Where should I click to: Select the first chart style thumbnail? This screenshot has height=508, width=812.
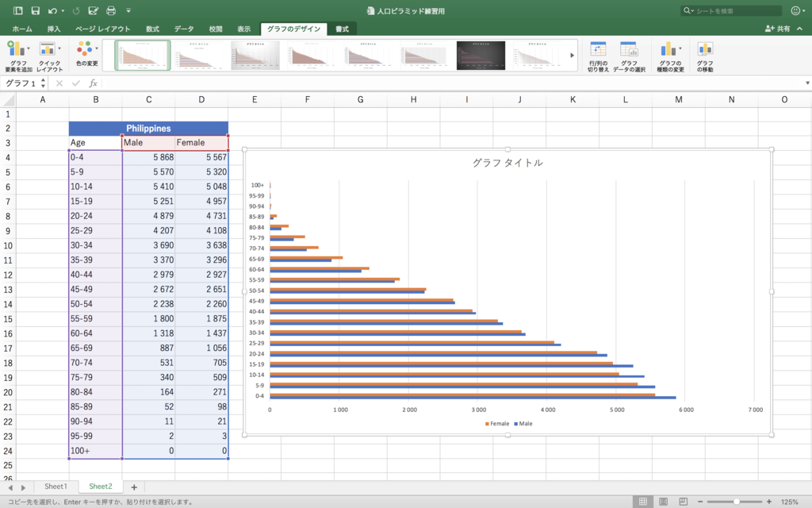tap(143, 55)
